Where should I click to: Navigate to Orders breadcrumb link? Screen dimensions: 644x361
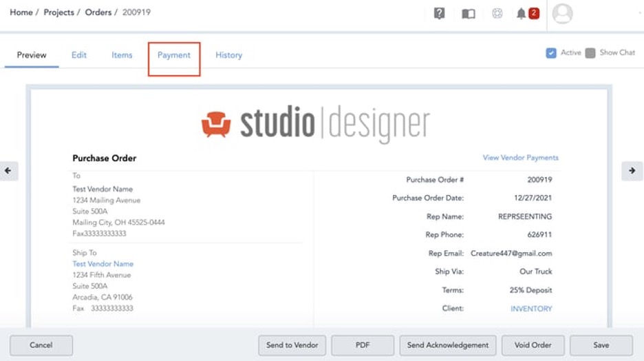coord(98,12)
